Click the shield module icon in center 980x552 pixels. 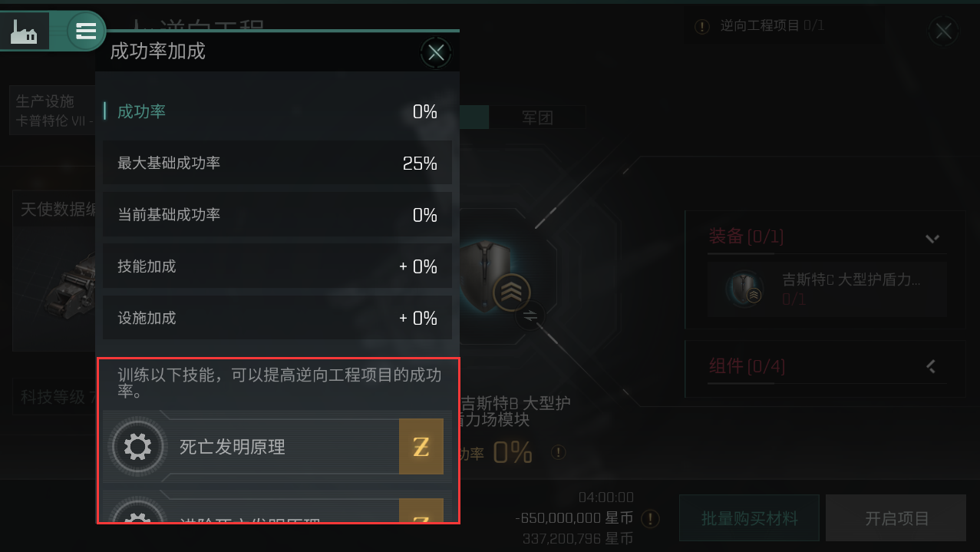tap(488, 276)
